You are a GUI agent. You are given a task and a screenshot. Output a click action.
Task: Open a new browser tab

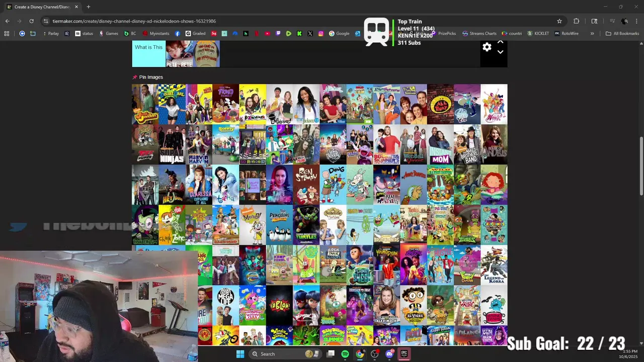click(88, 7)
